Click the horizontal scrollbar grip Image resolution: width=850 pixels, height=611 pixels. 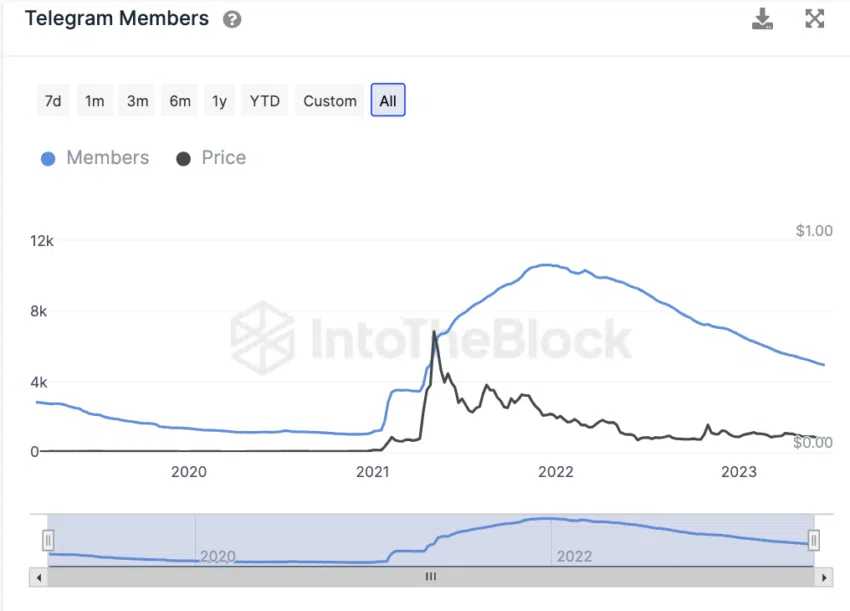(431, 577)
